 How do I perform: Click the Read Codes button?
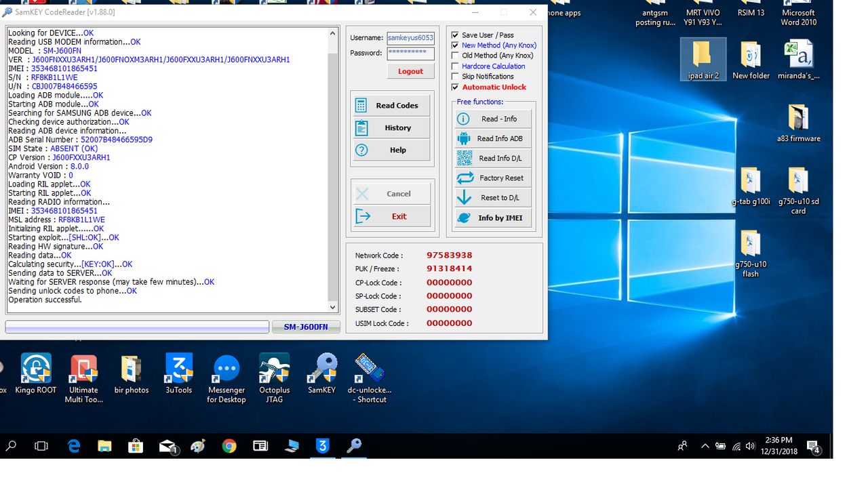[391, 106]
